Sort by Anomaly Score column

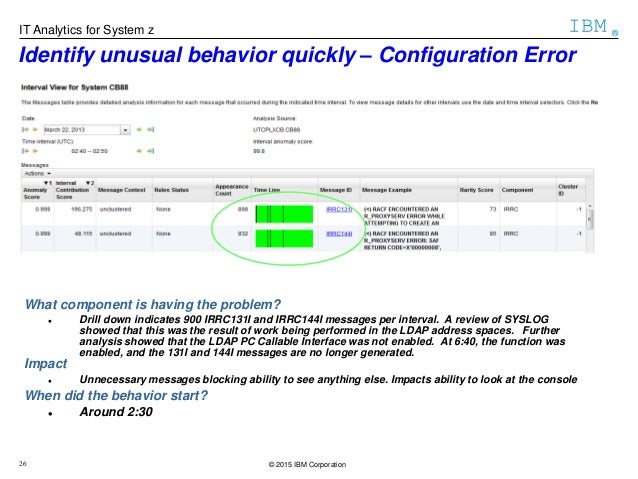tap(37, 190)
